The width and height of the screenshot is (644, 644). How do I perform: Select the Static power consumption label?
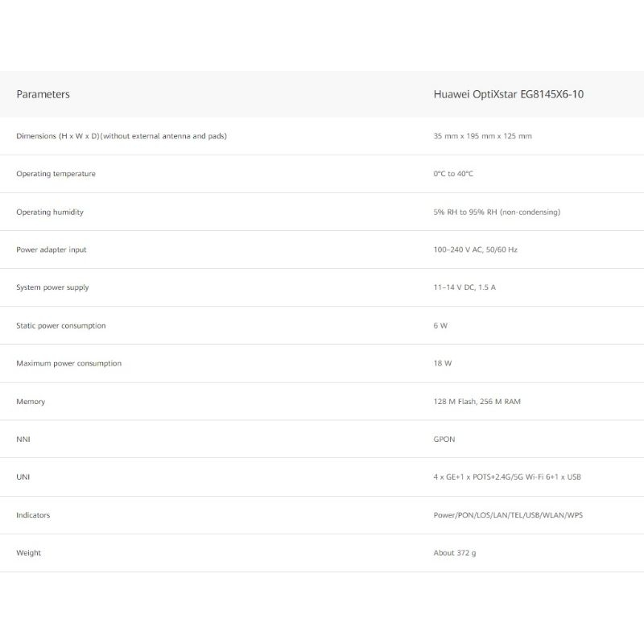pyautogui.click(x=60, y=325)
